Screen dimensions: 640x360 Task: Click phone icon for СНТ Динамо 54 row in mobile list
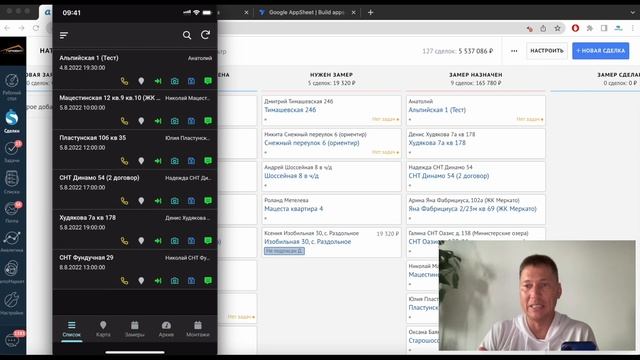[124, 201]
